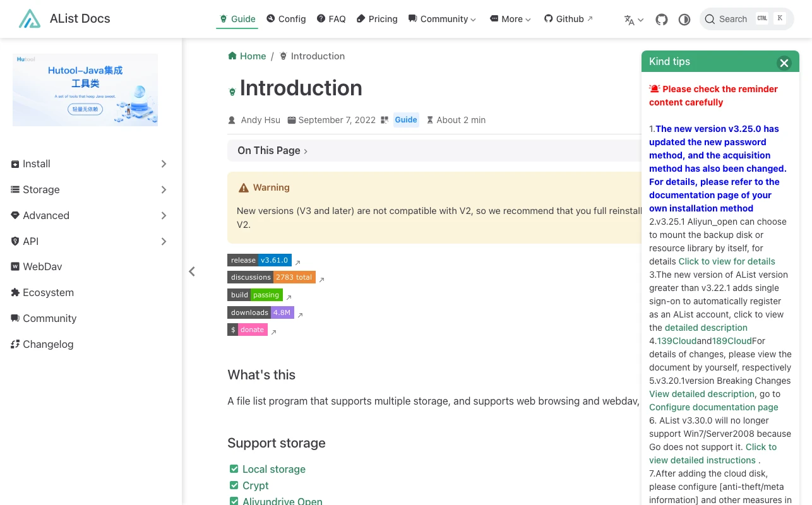Viewport: 812px width, 505px height.
Task: Open the build passing badge
Action: [255, 295]
